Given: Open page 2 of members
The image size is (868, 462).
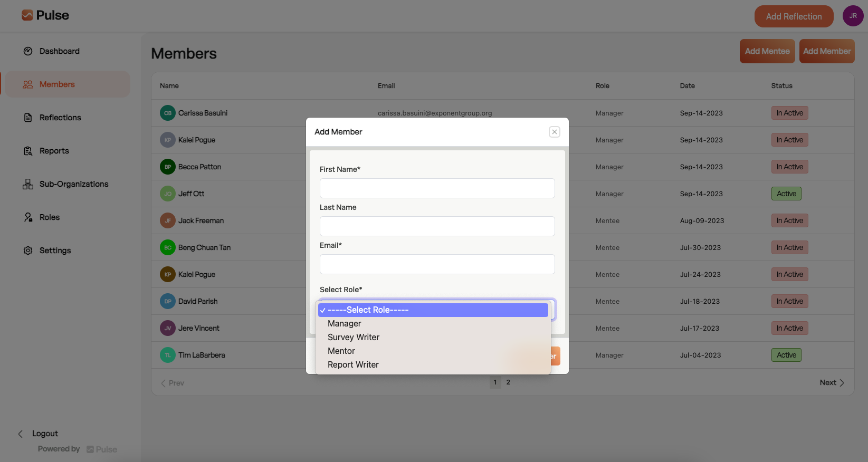Looking at the screenshot, I should 508,382.
